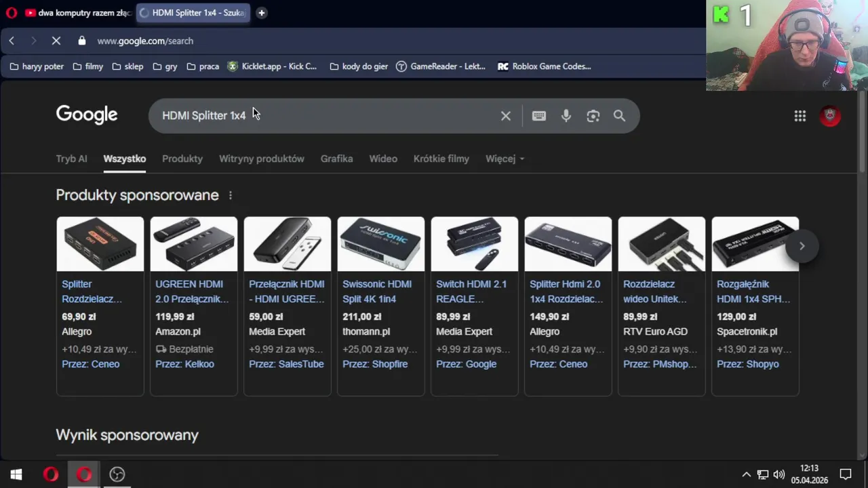Show next sponsored products

(x=802, y=246)
